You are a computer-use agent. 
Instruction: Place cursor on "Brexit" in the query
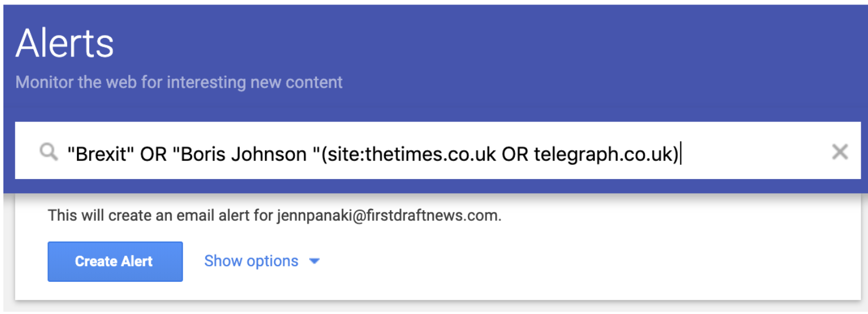click(x=101, y=153)
